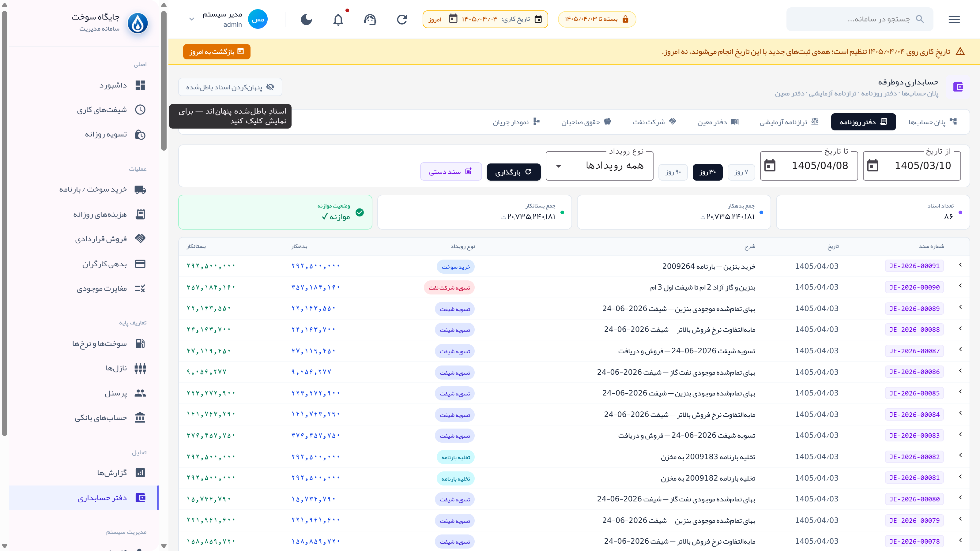Screen dimensions: 980x551
Task: Open گزارش‌ها in sidebar
Action: click(84, 473)
